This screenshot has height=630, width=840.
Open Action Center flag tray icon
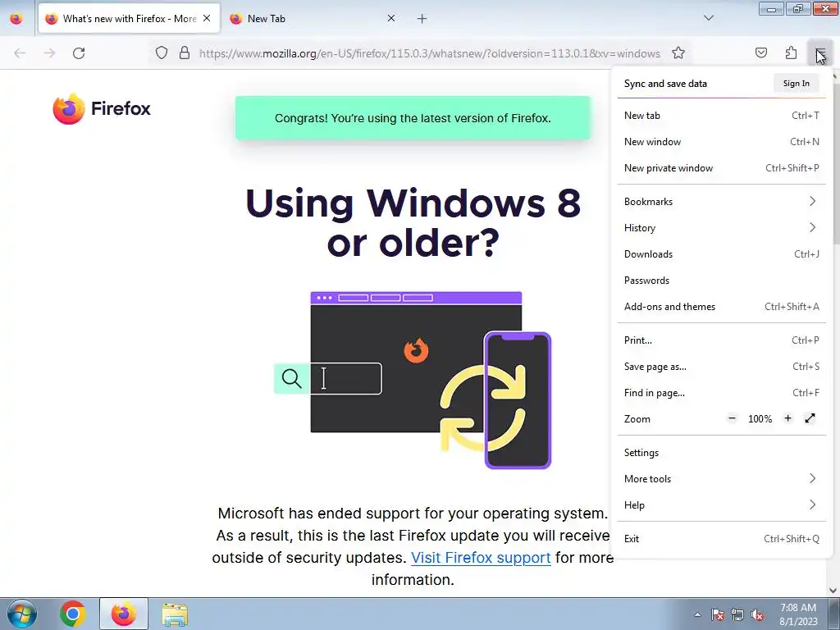coord(717,615)
